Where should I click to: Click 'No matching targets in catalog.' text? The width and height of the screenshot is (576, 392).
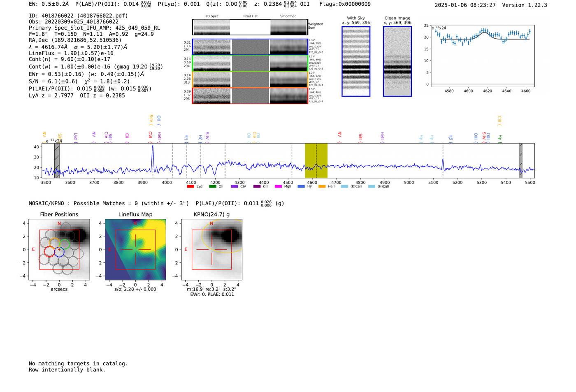tap(78, 364)
